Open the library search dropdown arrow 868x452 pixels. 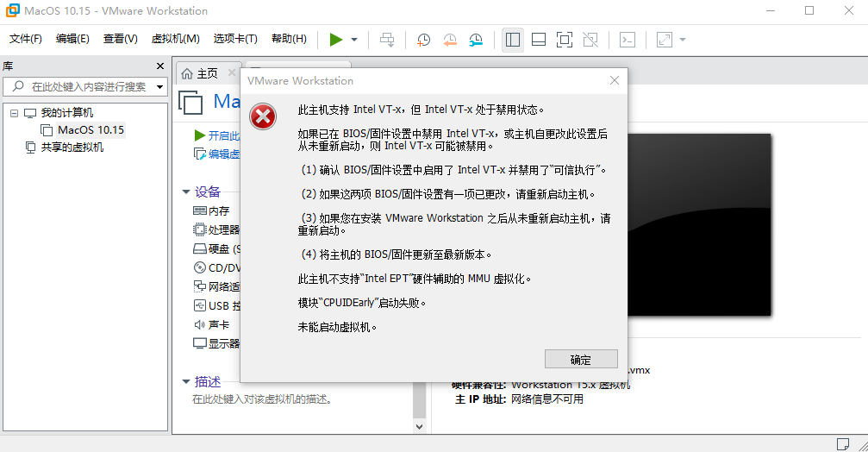(x=160, y=87)
